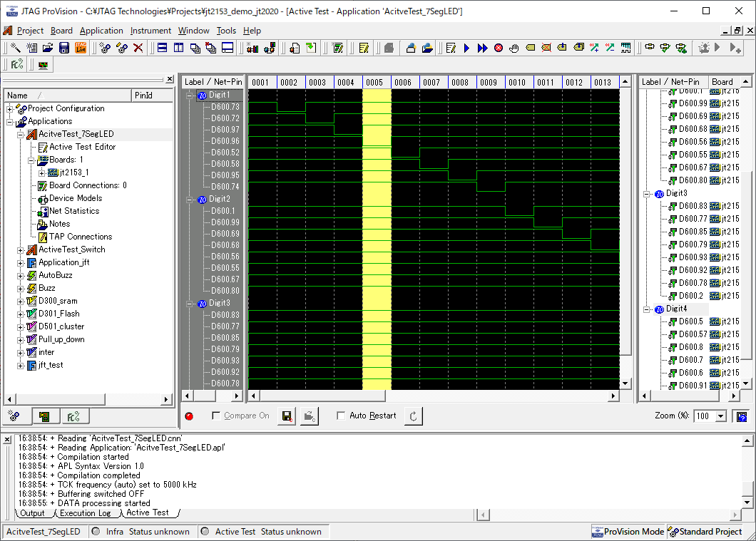Click the blue icon right of Zoom box
Image resolution: width=756 pixels, height=541 pixels.
click(742, 416)
